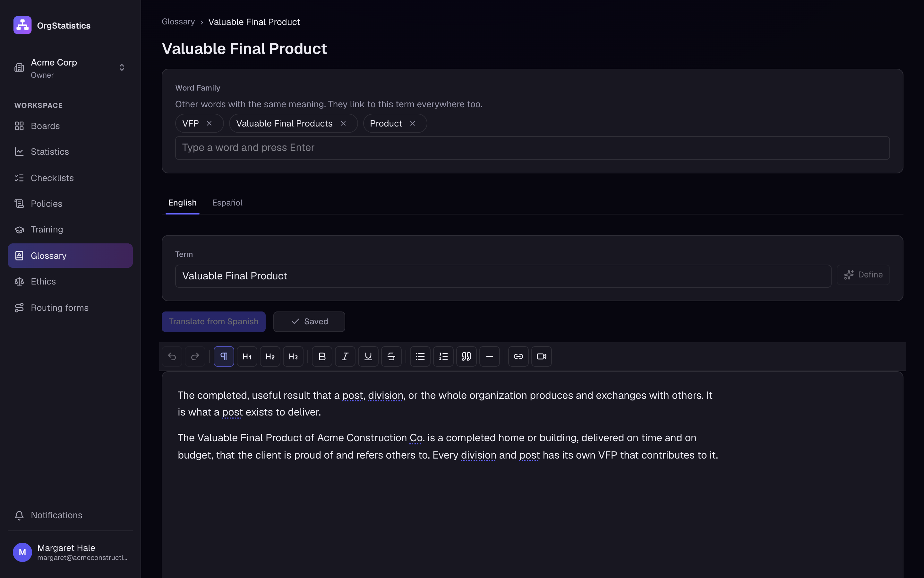924x578 pixels.
Task: Open Statistics in the sidebar
Action: (x=70, y=152)
